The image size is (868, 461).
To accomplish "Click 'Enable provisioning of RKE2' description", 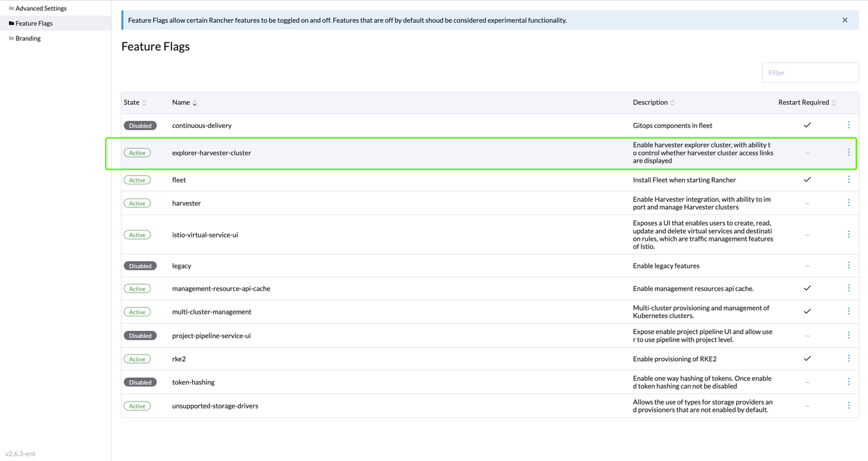I will 675,359.
